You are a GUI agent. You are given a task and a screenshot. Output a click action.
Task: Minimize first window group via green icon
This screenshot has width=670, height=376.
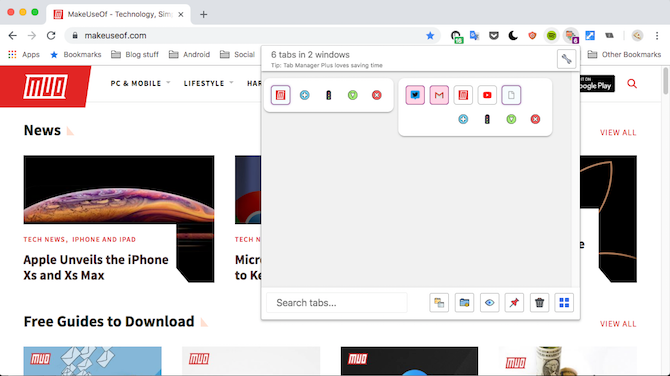click(353, 95)
